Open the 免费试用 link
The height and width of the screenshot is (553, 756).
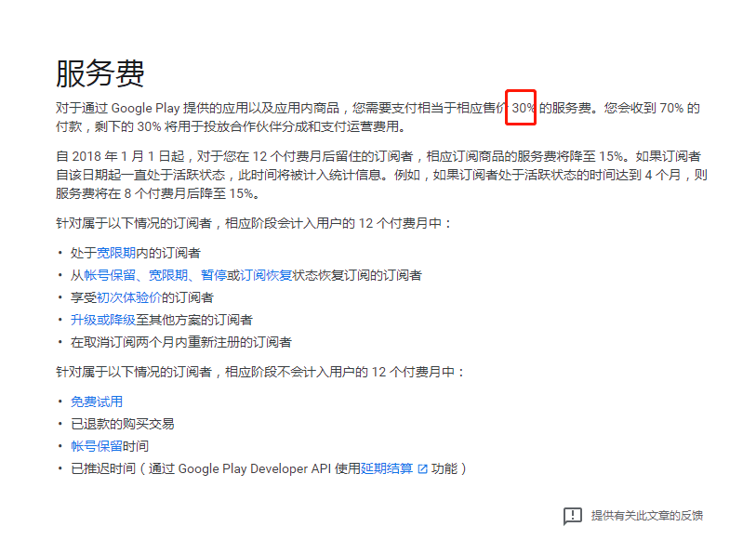[x=96, y=402]
